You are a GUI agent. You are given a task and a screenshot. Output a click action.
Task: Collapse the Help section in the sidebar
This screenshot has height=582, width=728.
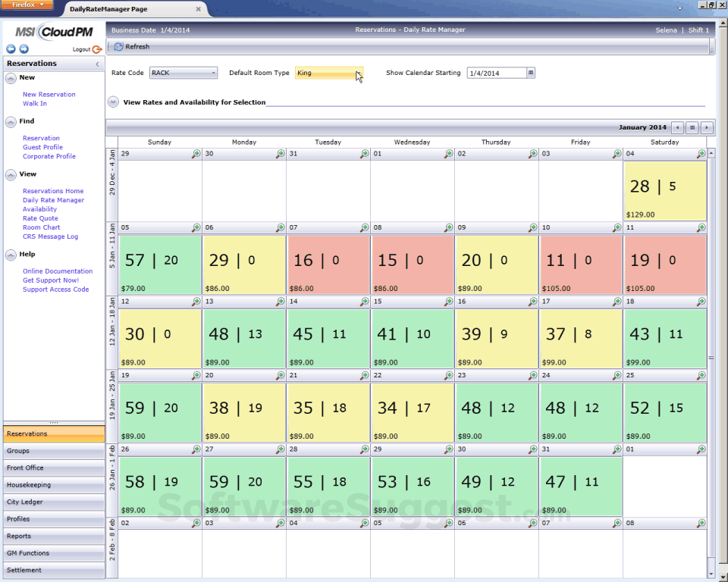pyautogui.click(x=11, y=255)
